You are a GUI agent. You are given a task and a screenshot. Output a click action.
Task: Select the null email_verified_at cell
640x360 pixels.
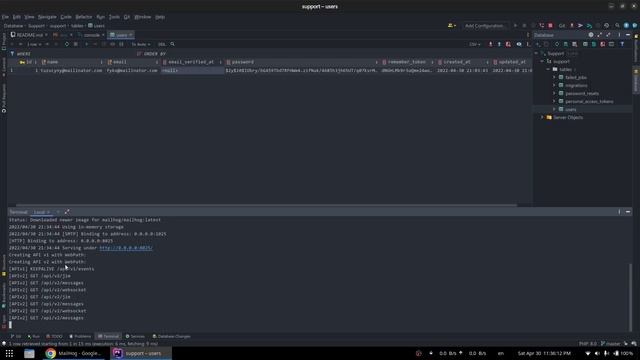(x=192, y=71)
